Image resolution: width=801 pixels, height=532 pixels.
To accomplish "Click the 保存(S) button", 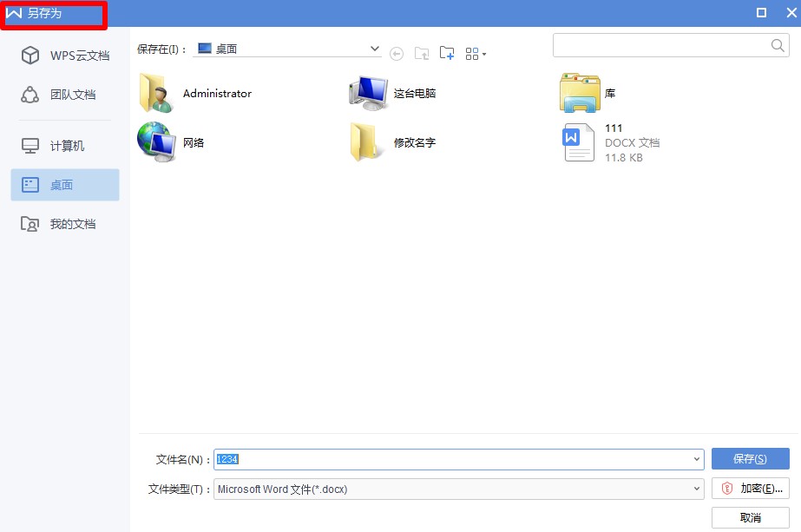I will tap(751, 458).
